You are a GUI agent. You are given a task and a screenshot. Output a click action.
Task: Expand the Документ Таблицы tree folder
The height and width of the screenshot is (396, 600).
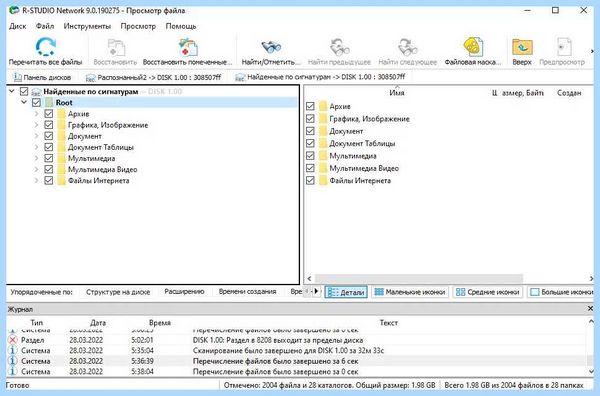click(36, 147)
